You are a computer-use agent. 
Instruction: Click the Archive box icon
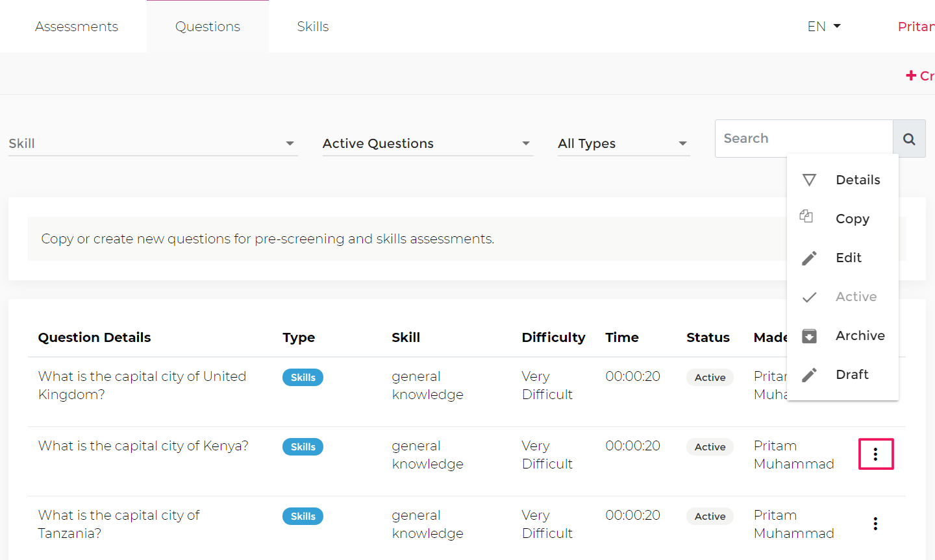809,336
